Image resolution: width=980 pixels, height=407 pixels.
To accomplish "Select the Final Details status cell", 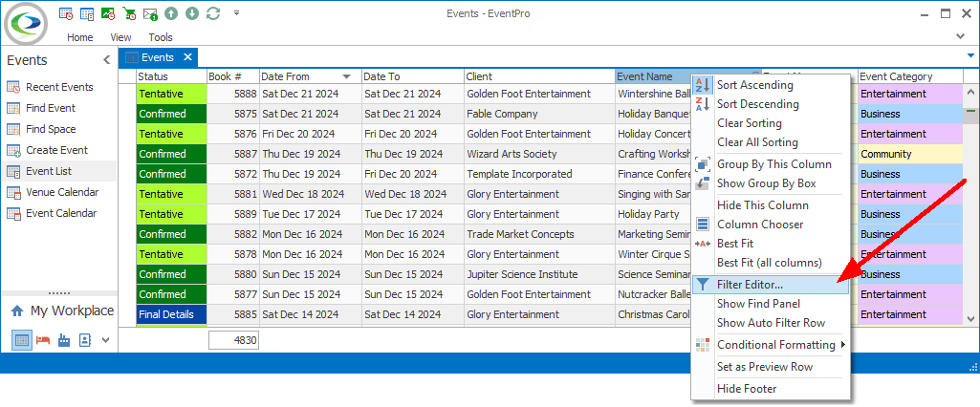I will [x=171, y=314].
